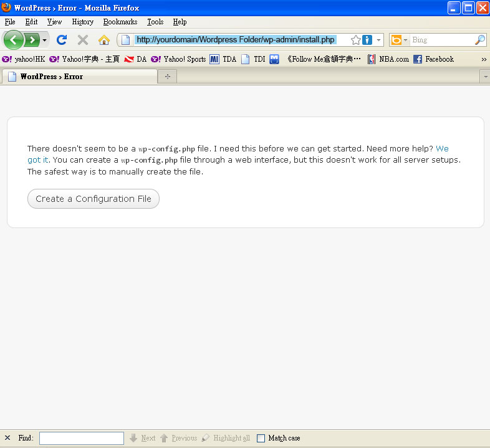
Task: Click the blue icon bookmark after TDI
Action: [274, 59]
